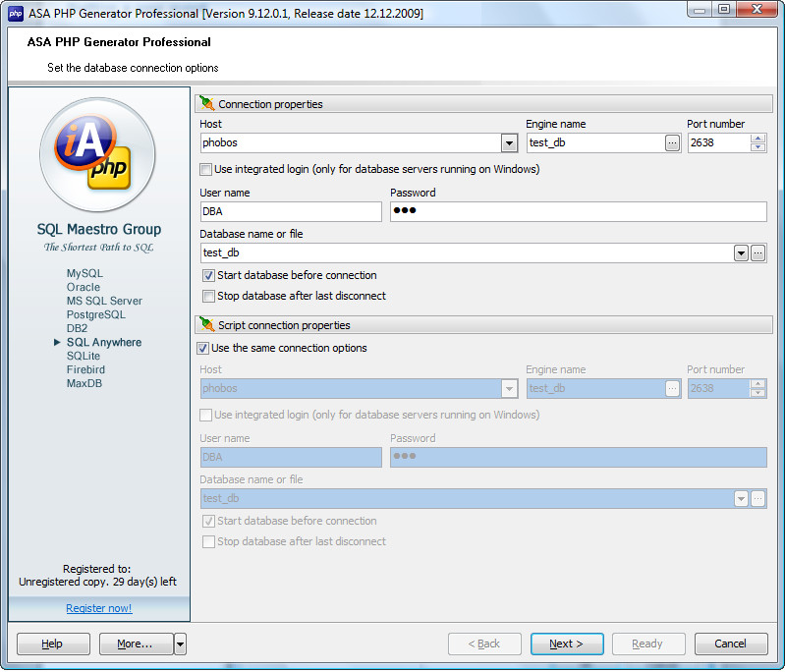Open the Host dropdown list
Screen dimensions: 785x672
click(509, 143)
